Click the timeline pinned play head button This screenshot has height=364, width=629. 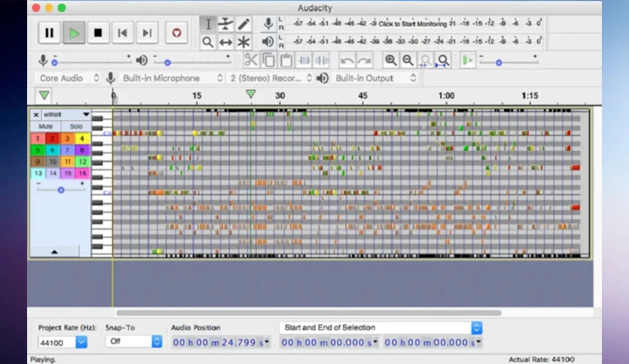[x=44, y=96]
